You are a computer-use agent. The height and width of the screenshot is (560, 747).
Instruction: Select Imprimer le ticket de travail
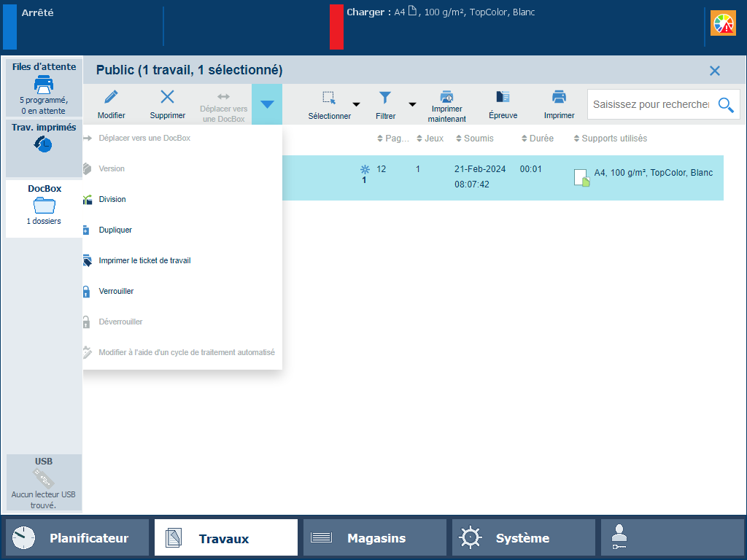144,260
